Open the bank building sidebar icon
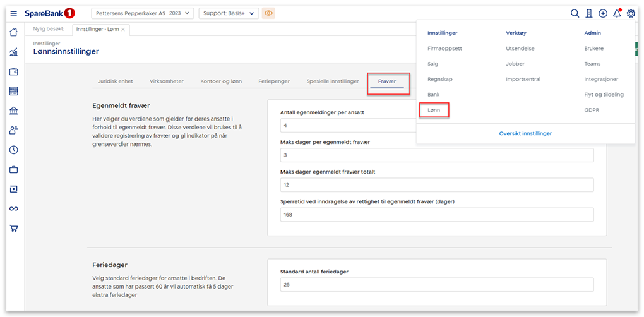The image size is (644, 317). tap(13, 111)
